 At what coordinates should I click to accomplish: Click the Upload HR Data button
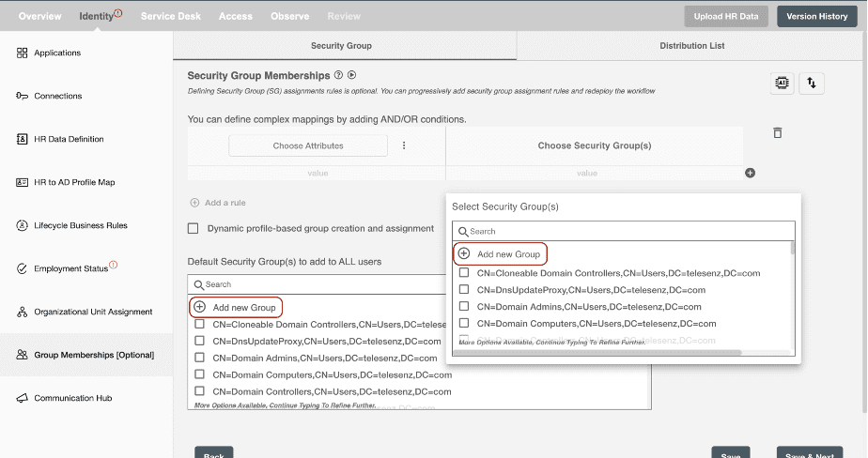[726, 16]
